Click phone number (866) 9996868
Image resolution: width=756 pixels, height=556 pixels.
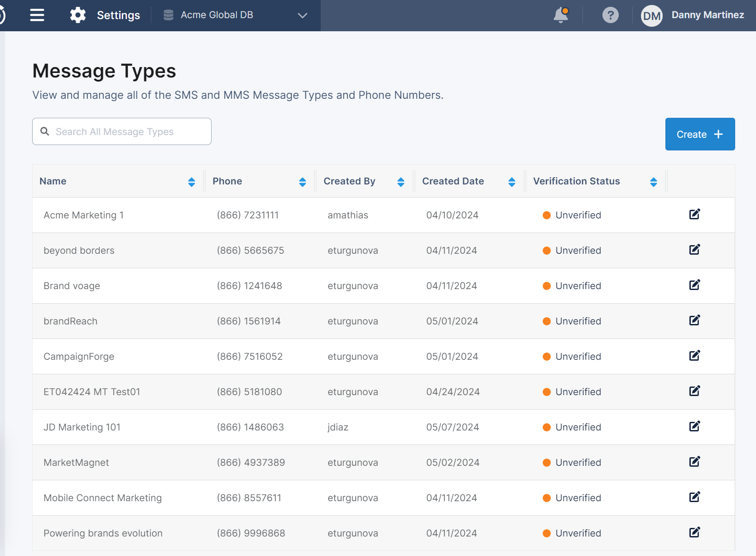251,533
